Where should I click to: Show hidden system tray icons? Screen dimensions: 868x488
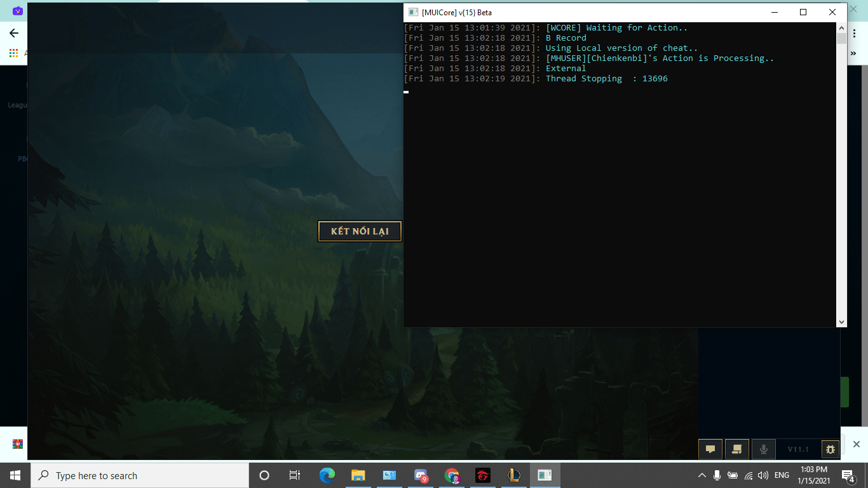702,475
